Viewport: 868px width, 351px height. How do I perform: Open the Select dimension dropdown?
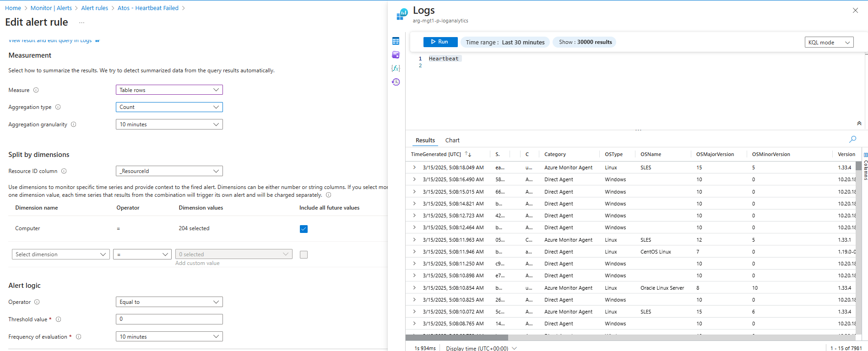(x=60, y=254)
